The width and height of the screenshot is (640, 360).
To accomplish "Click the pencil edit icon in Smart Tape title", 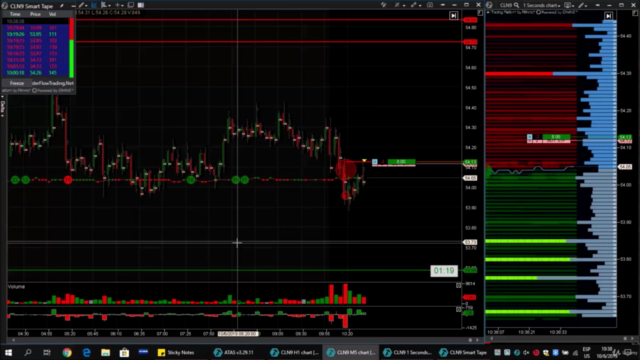I will (x=62, y=6).
